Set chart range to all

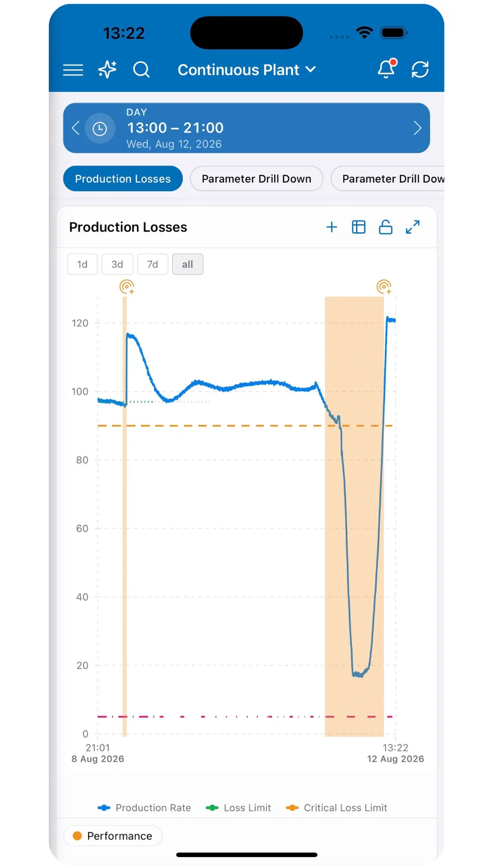[x=188, y=264]
